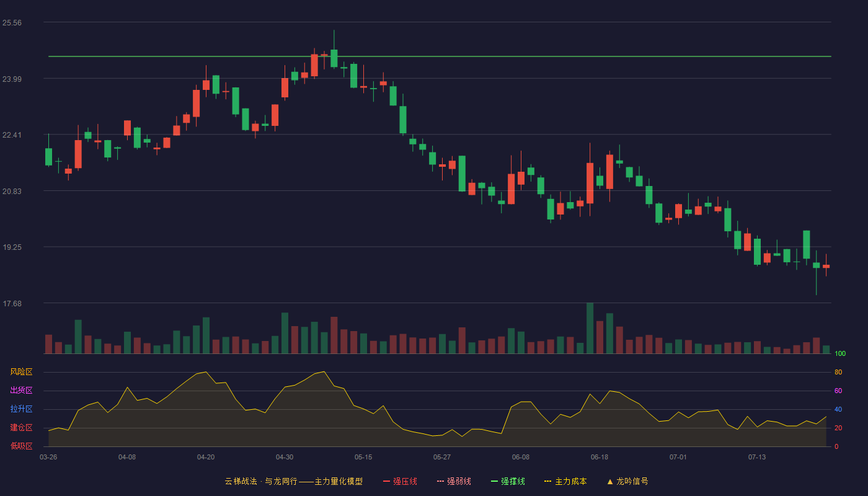The image size is (868, 496).
Task: Click the 07-13 date axis label
Action: pos(757,457)
